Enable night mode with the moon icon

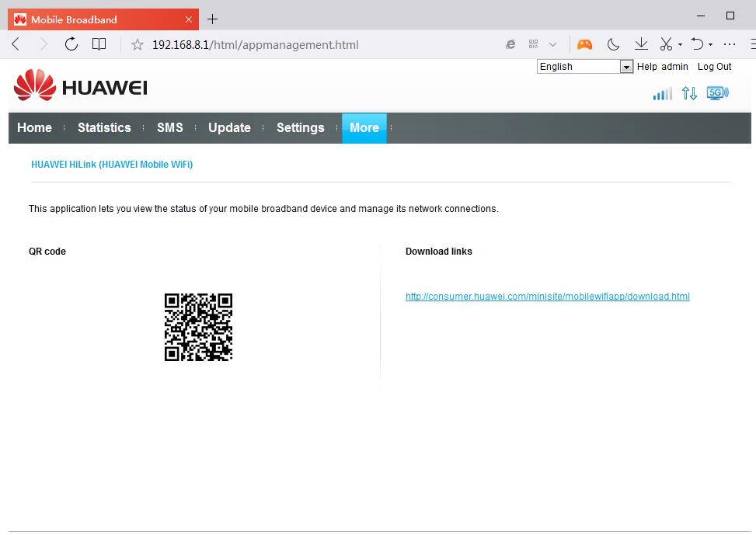coord(613,44)
